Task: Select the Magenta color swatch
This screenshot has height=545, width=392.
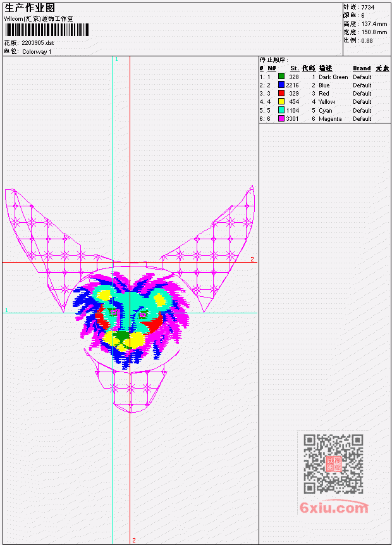Action: [x=281, y=118]
